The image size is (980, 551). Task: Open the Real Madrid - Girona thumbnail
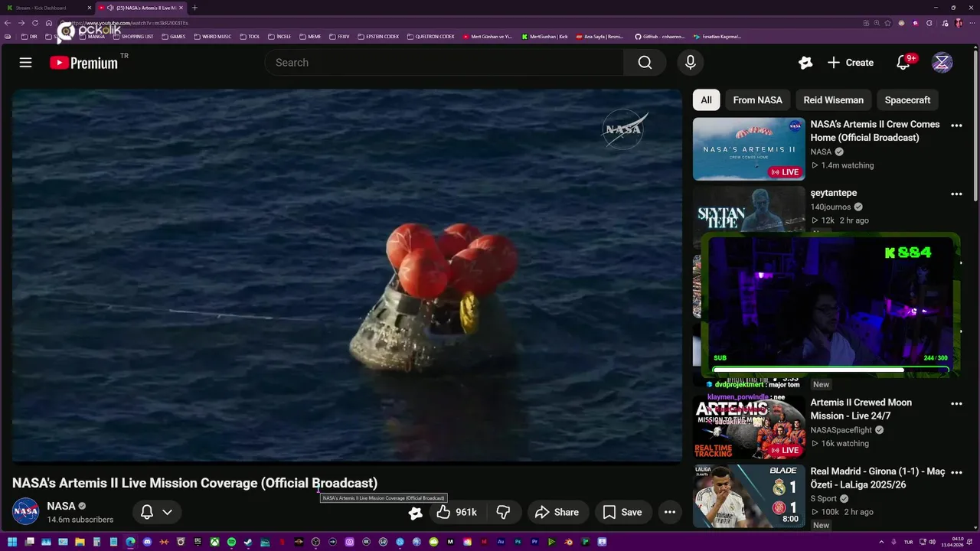pos(749,496)
